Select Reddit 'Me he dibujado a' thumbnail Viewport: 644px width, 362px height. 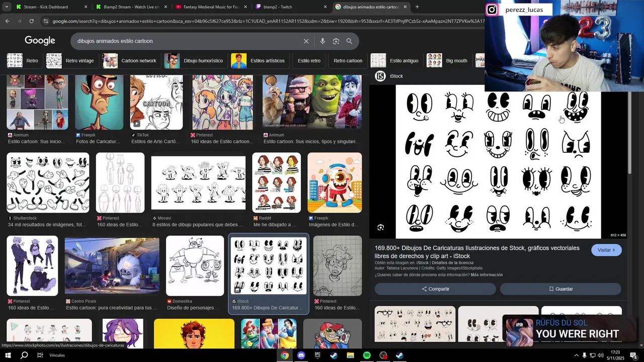(276, 183)
